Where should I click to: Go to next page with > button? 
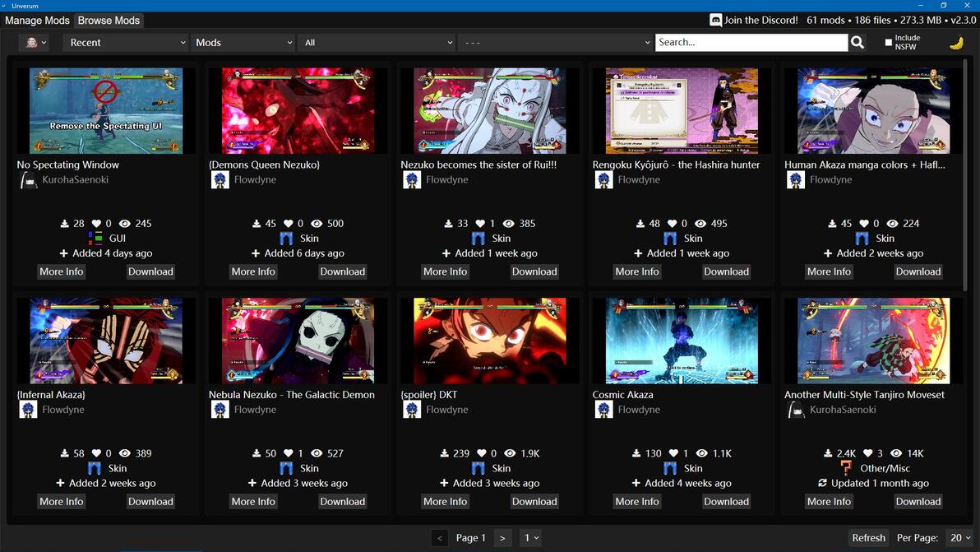(x=502, y=538)
